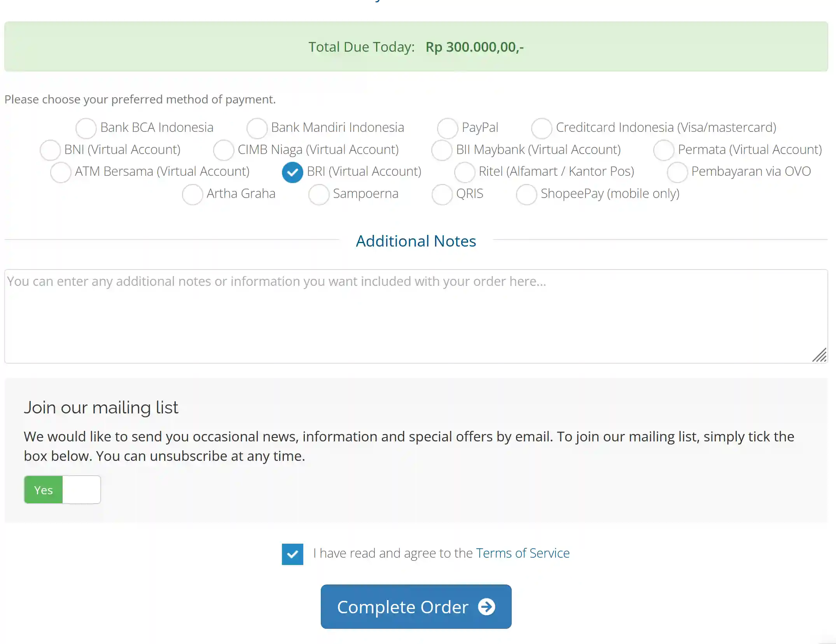Choose Pembayaran via OVO option
The image size is (836, 644).
677,172
